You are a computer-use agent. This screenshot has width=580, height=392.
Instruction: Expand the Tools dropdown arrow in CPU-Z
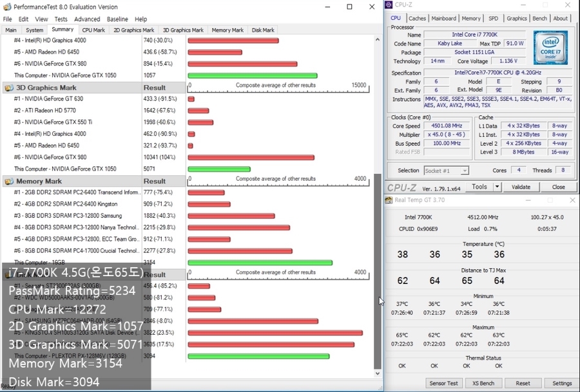497,187
